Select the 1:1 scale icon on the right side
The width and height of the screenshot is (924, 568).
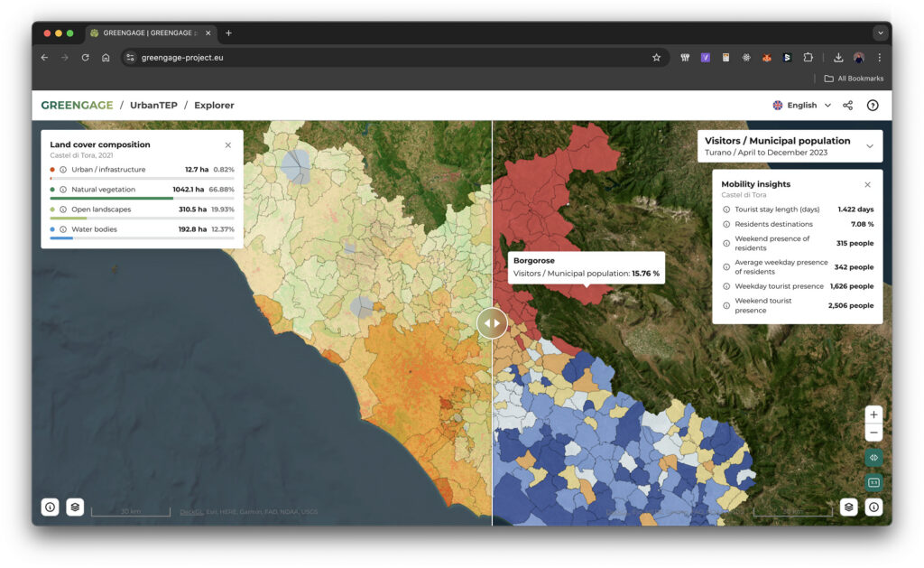pos(873,483)
